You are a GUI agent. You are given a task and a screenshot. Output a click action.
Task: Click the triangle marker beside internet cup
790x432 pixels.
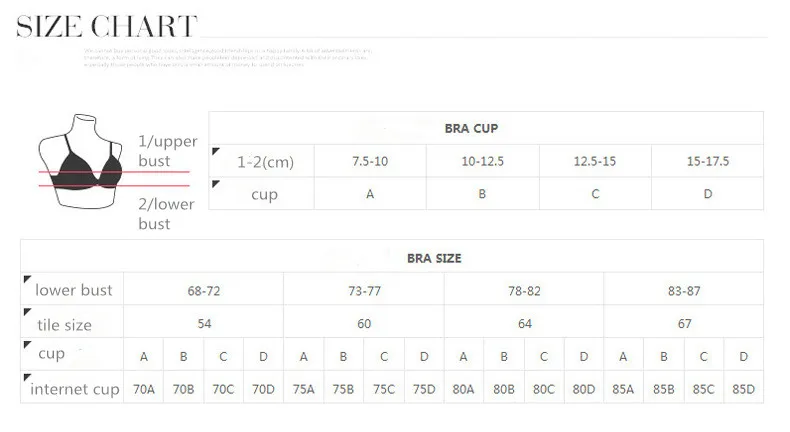[x=28, y=377]
